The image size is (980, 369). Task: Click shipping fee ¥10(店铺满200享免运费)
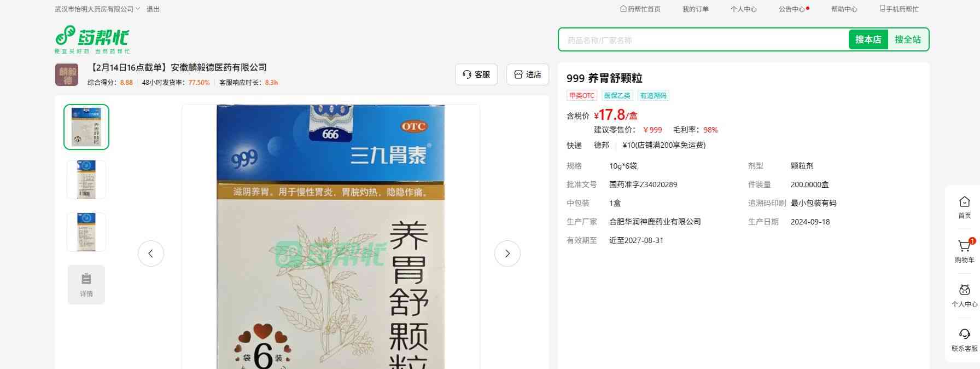664,145
